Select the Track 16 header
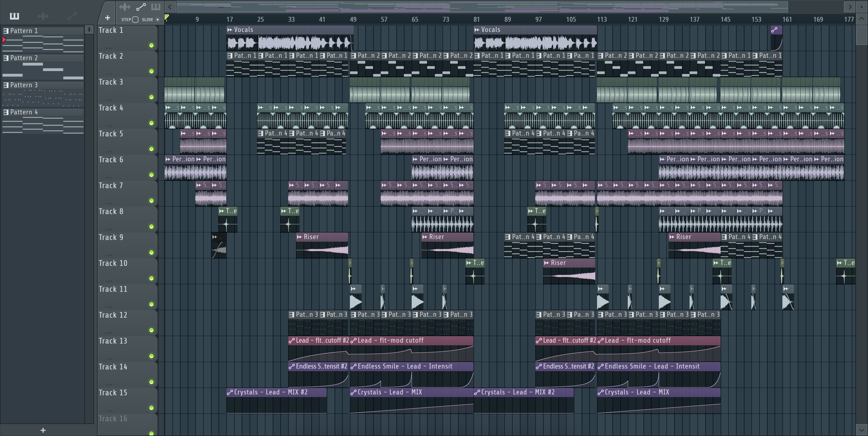868x436 pixels. pos(127,425)
